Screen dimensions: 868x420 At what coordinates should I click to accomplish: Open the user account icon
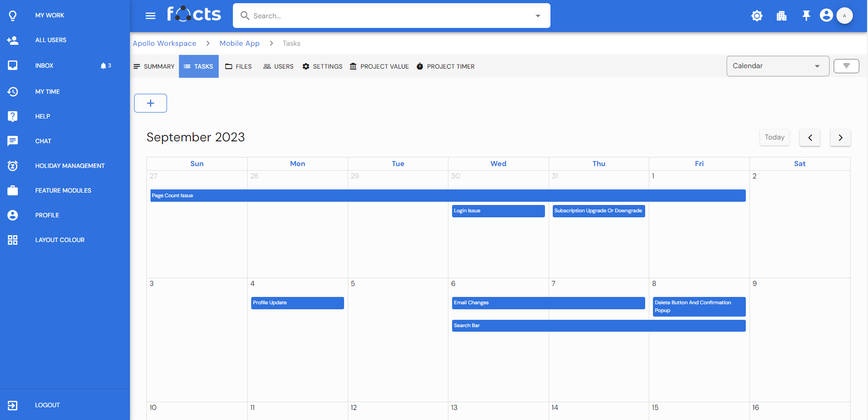[826, 16]
